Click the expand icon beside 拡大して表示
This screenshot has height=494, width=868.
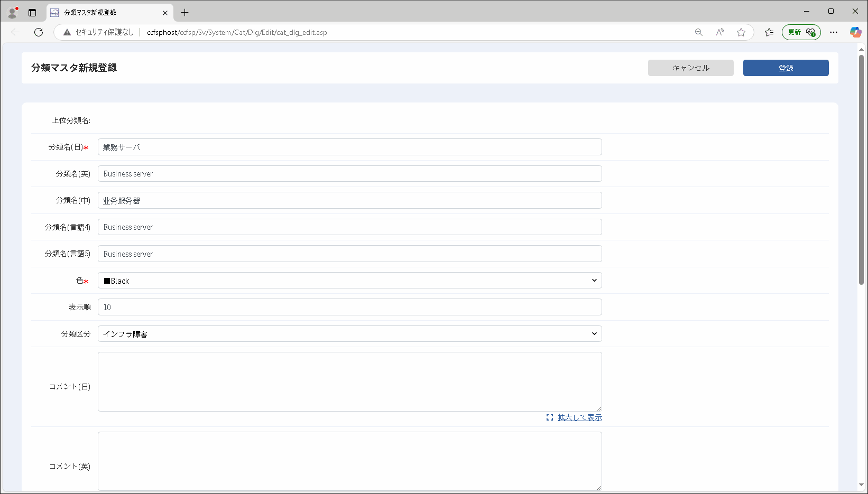click(550, 417)
